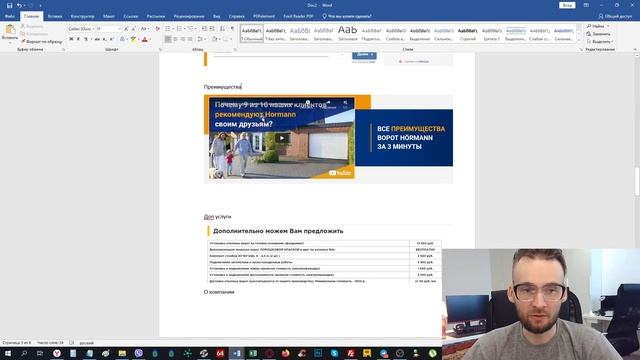Screen dimensions: 640x360
Task: Toggle italic formatting
Action: pos(78,39)
